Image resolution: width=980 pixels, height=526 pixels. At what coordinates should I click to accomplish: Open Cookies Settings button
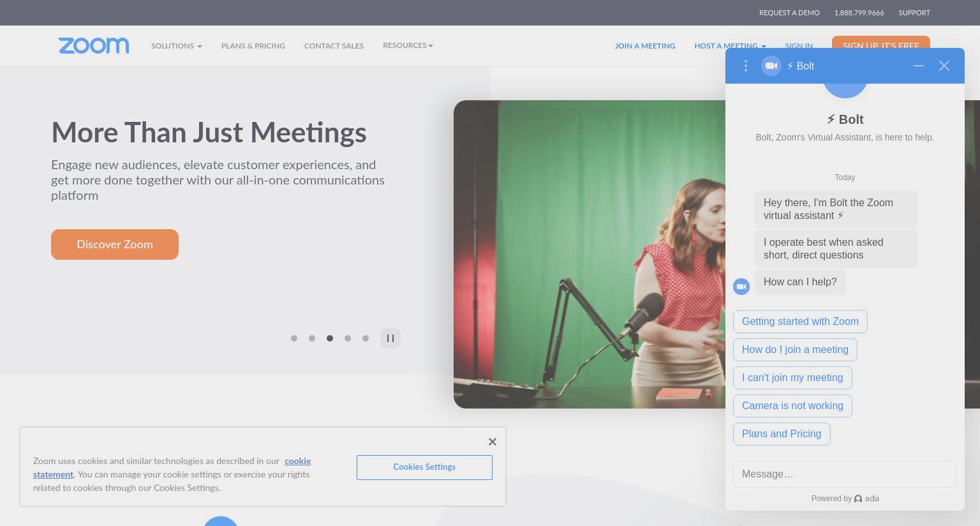pos(424,467)
